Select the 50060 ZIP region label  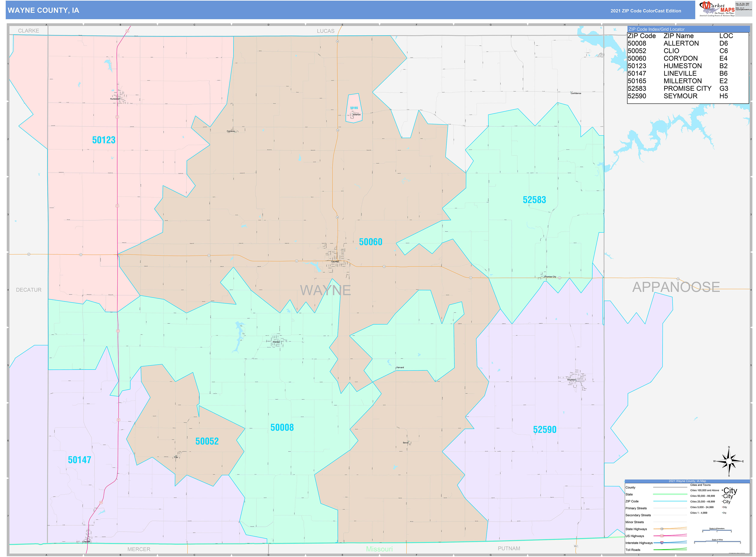pyautogui.click(x=371, y=242)
